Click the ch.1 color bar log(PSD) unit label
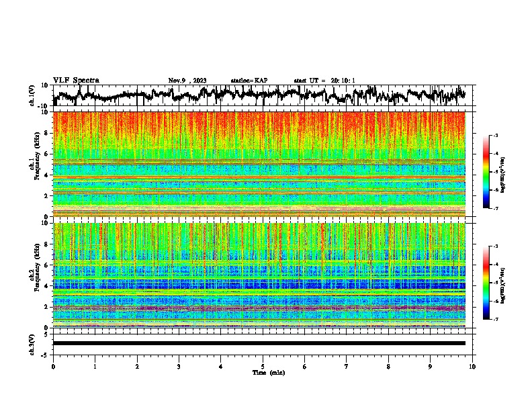The height and width of the screenshot is (411, 532). [503, 175]
